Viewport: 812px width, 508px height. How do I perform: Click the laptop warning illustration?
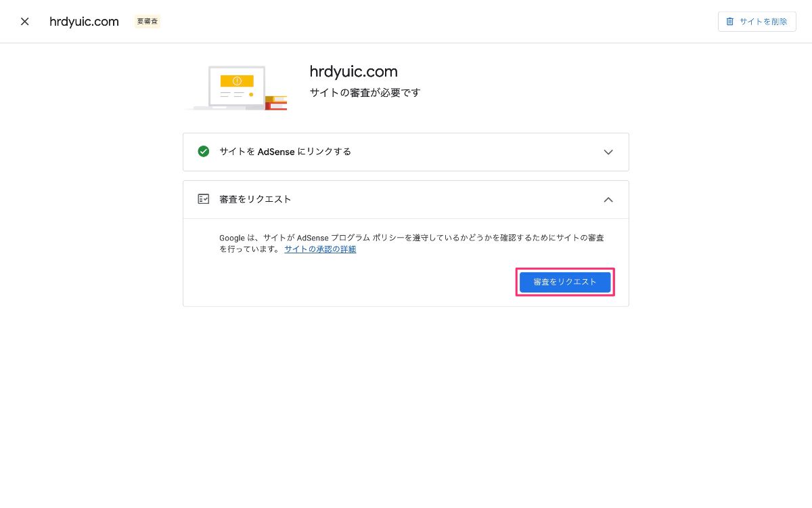[x=235, y=87]
